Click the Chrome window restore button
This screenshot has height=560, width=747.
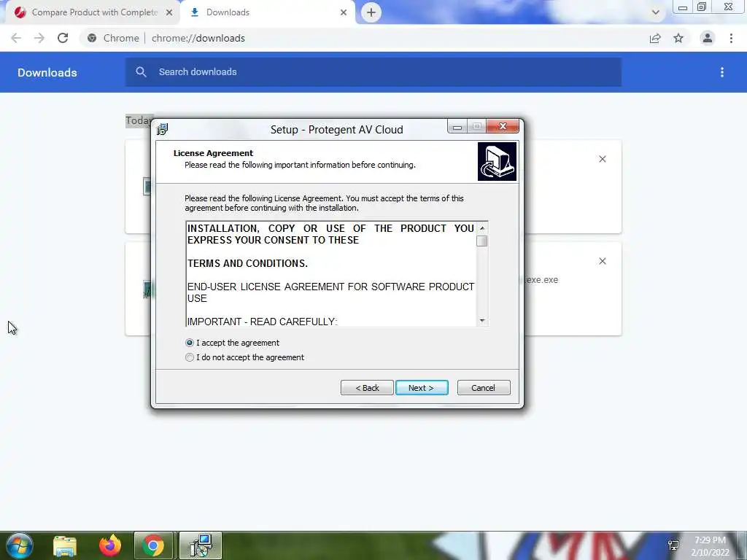[x=702, y=7]
